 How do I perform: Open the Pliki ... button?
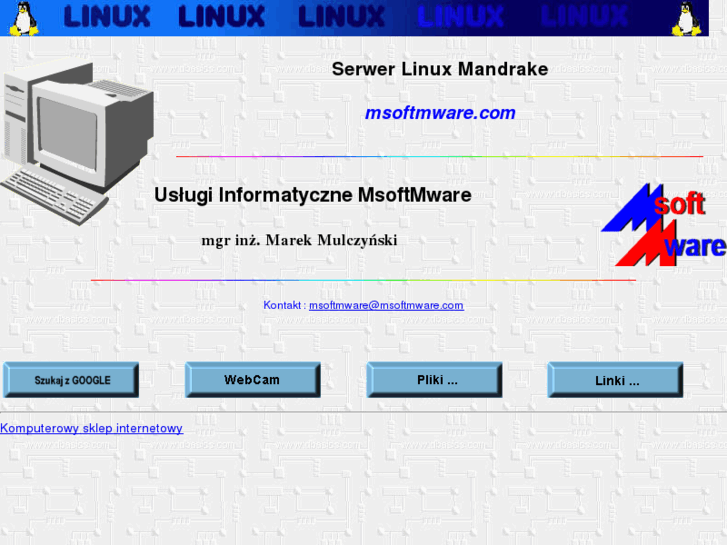pos(434,380)
